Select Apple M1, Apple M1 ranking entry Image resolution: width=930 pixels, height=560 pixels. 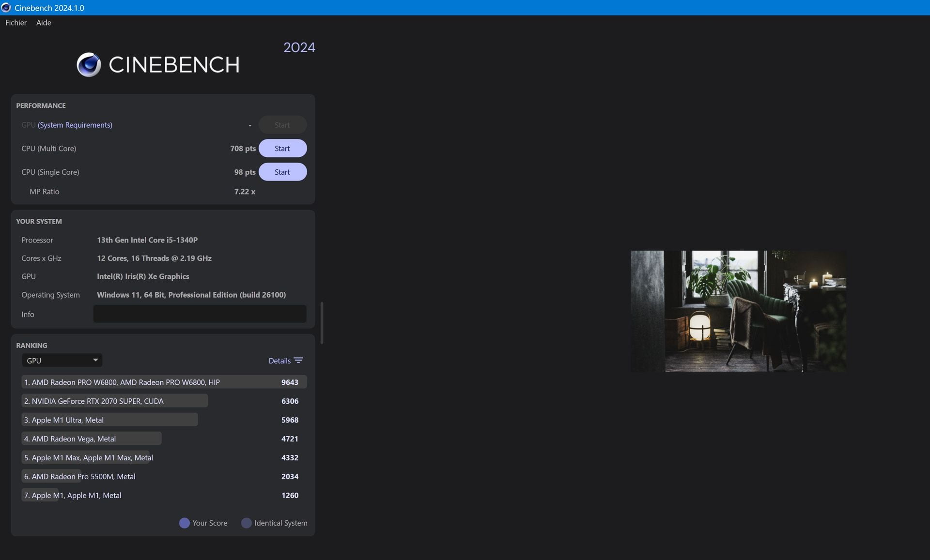tap(164, 496)
